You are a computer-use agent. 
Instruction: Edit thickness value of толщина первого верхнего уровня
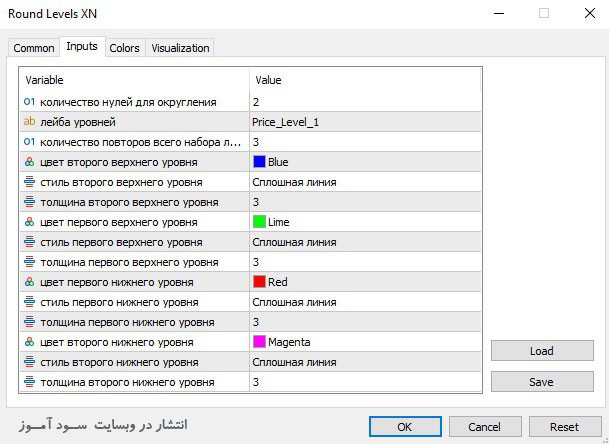click(x=365, y=262)
